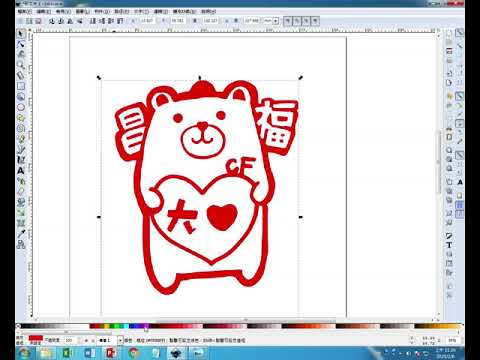This screenshot has height=360, width=480.
Task: Flip selection vertically
Action: click(x=79, y=21)
